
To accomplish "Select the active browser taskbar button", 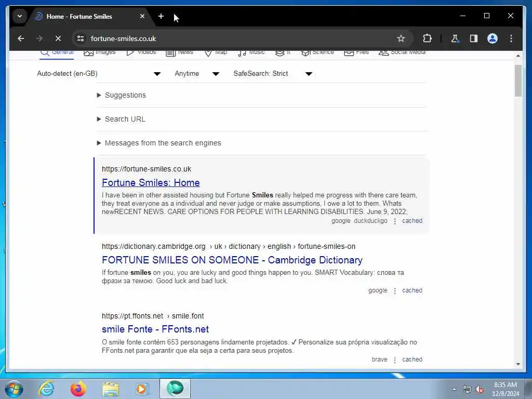I will (175, 389).
